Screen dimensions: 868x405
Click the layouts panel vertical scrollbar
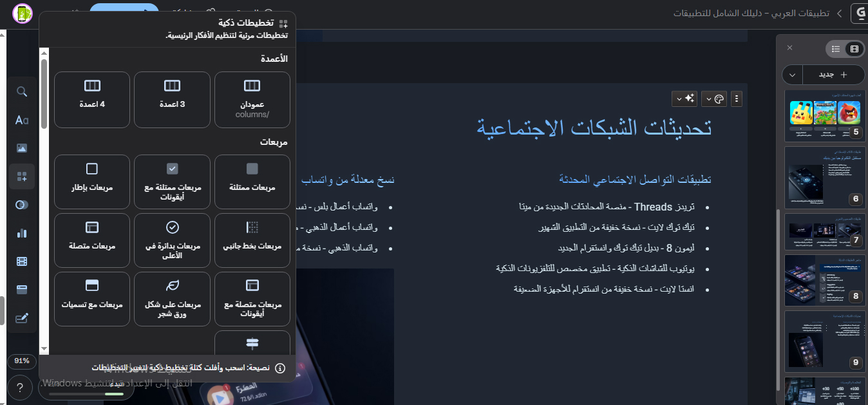[x=44, y=93]
